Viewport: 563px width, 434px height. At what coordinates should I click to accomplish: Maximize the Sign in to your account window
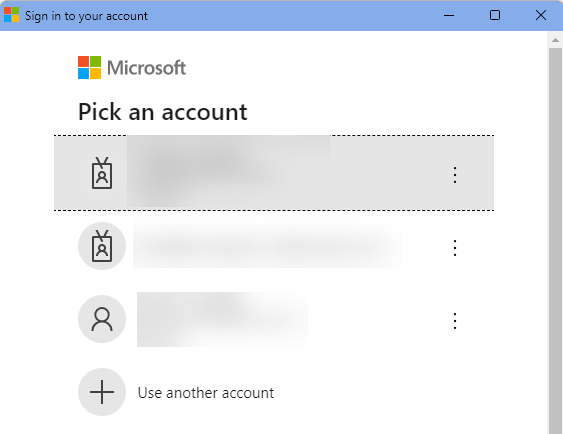495,15
